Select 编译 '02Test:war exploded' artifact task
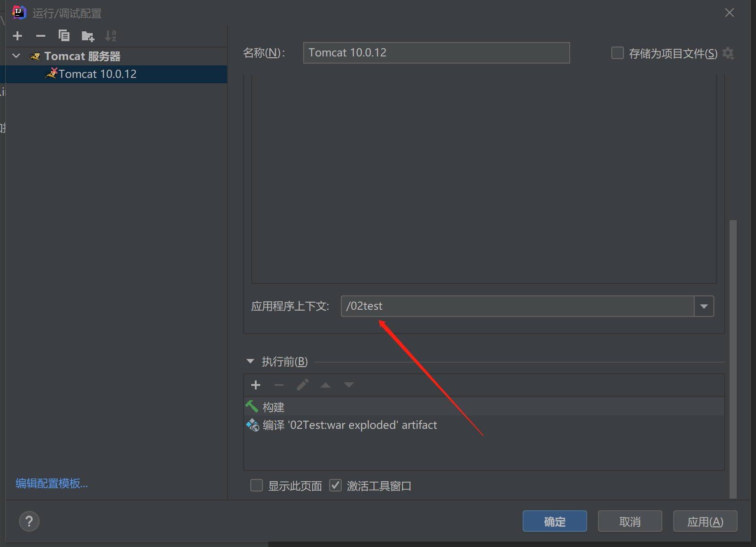756x547 pixels. 484,425
